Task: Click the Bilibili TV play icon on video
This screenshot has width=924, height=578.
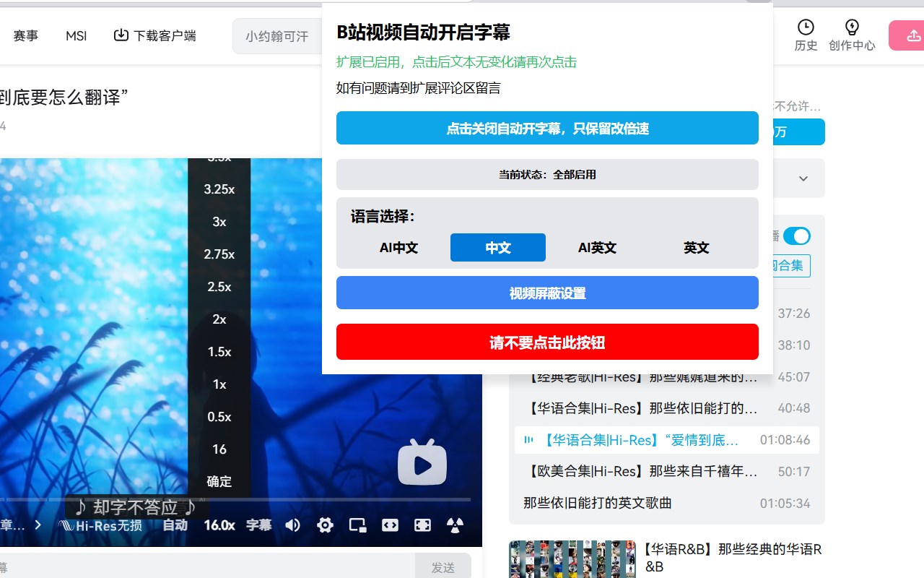Action: pos(422,462)
